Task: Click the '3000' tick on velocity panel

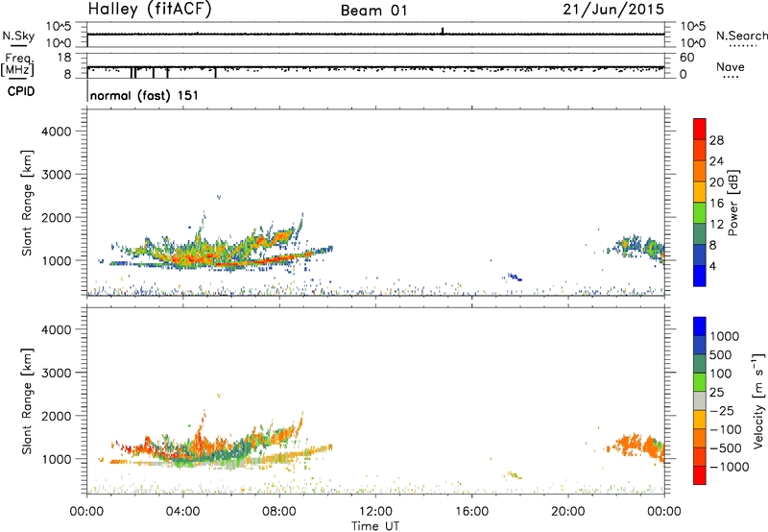Action: point(57,373)
